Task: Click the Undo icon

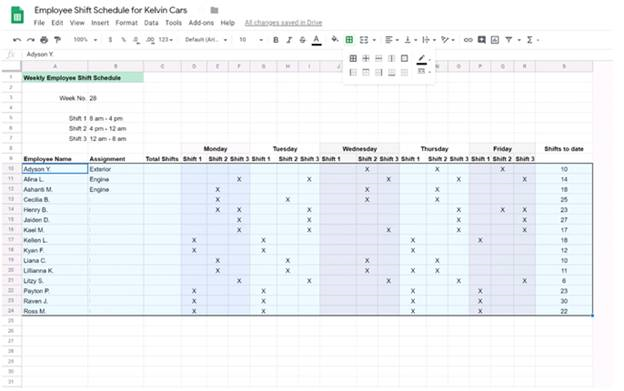Action: point(17,40)
